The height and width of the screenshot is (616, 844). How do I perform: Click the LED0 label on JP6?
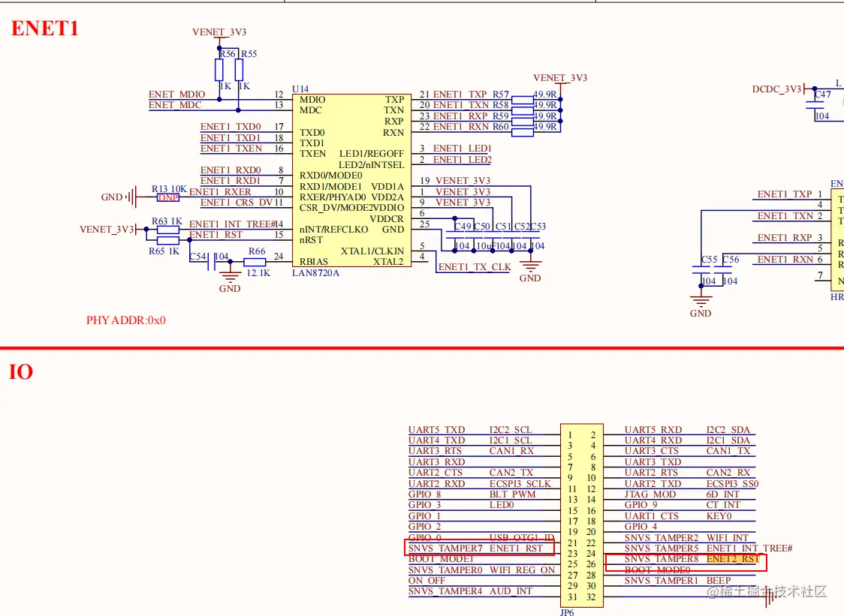tap(501, 505)
